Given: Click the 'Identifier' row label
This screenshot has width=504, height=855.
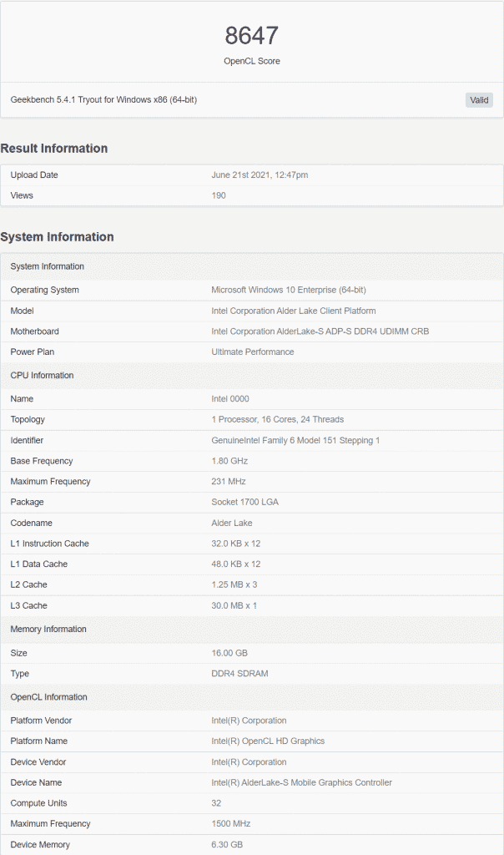Looking at the screenshot, I should click(x=27, y=441).
